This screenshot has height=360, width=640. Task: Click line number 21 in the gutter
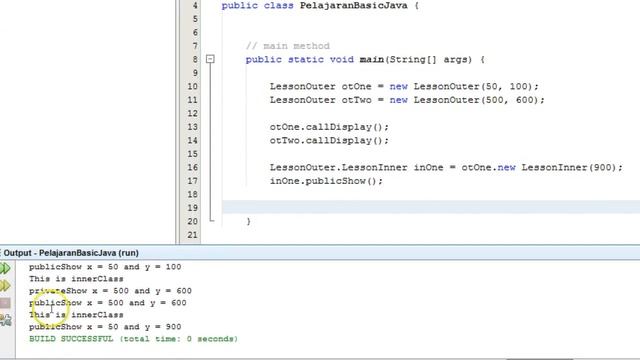point(193,235)
